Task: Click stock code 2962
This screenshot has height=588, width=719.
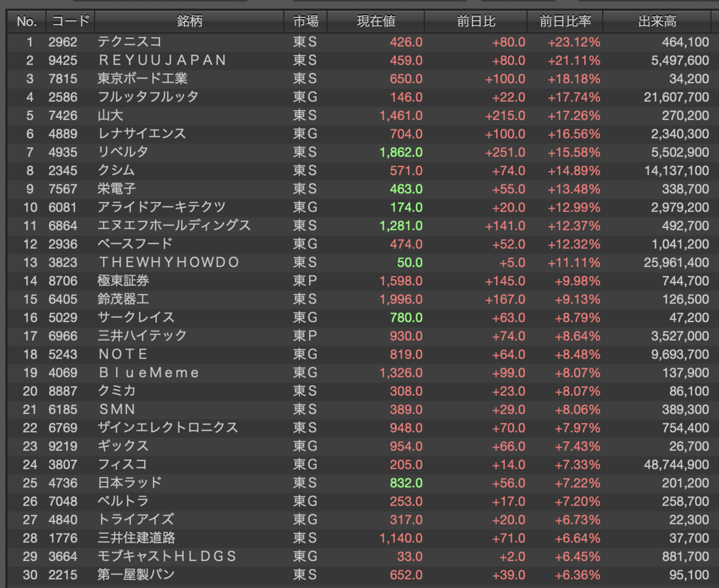Action: click(x=63, y=42)
